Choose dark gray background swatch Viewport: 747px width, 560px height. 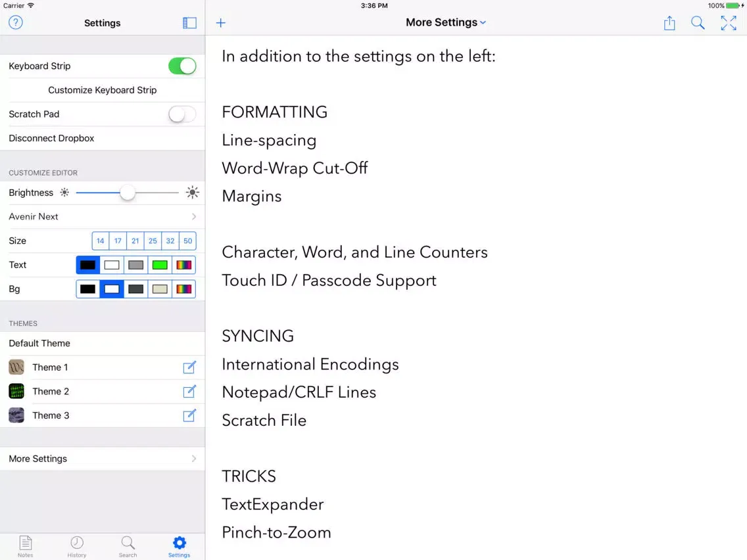pyautogui.click(x=135, y=289)
